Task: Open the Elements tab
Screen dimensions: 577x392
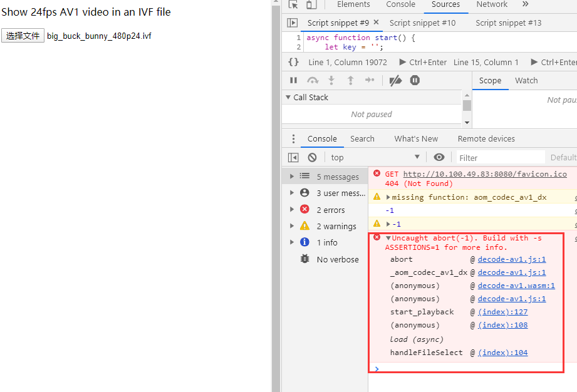Action: coord(353,4)
